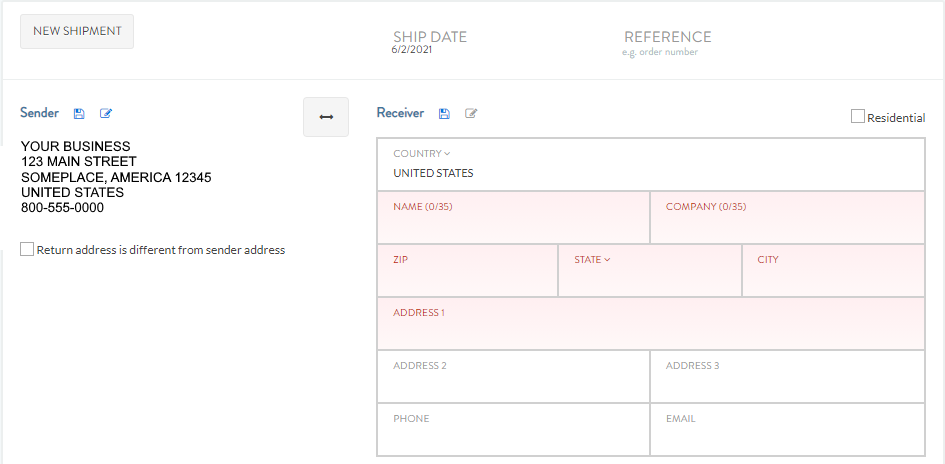
Task: Check Return address is different option
Action: [x=27, y=250]
